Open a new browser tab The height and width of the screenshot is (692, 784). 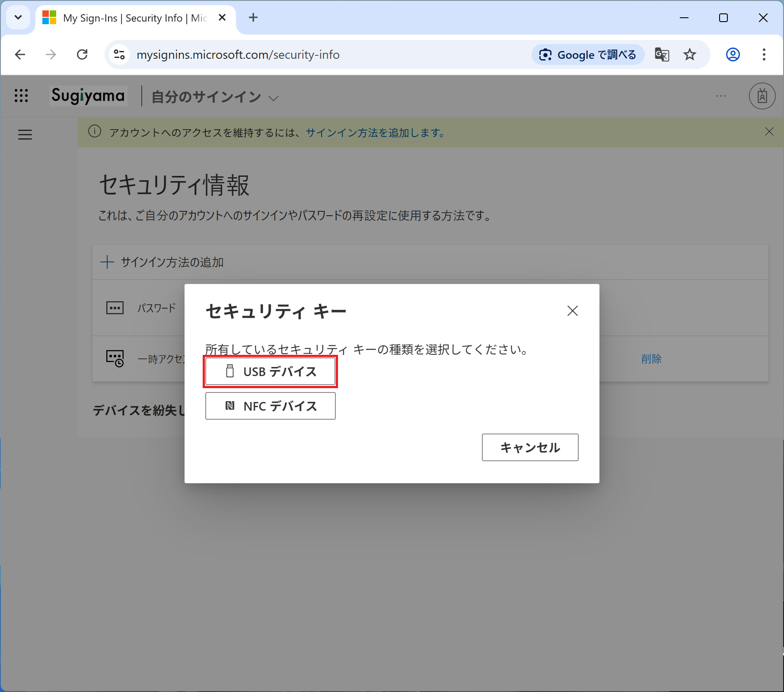pos(253,18)
